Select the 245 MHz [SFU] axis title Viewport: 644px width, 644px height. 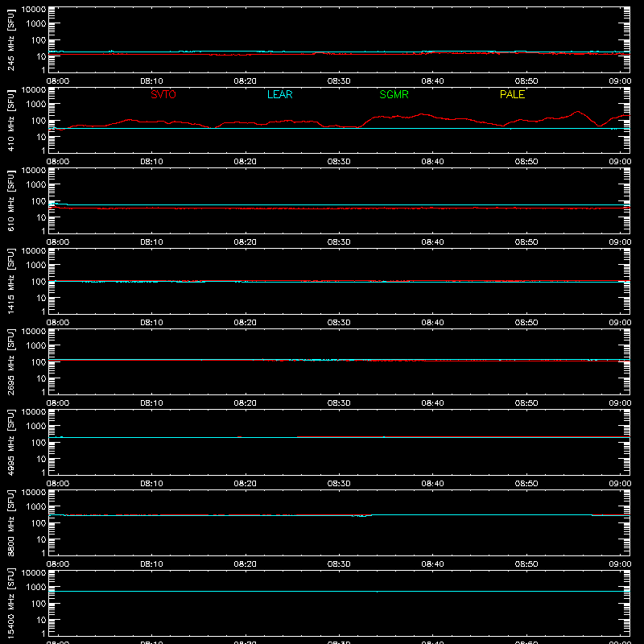pos(10,40)
